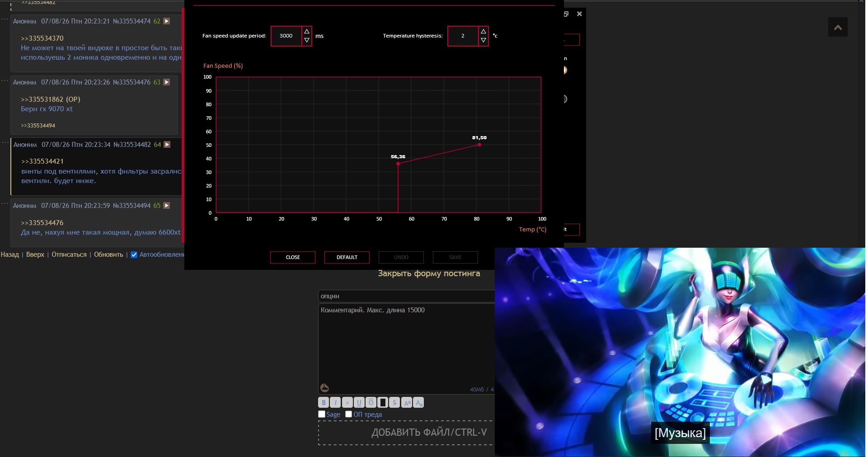Click the play arrow icon on post №335534482
868x457 pixels.
pos(167,145)
